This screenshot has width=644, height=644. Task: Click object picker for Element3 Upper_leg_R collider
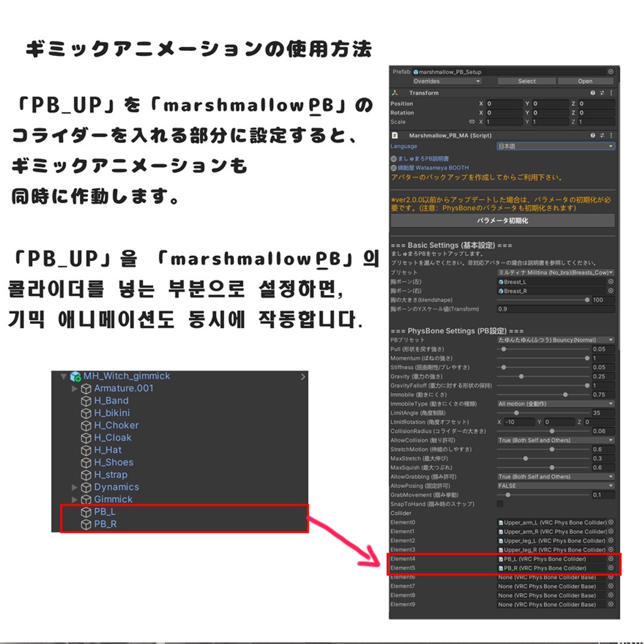(x=611, y=550)
